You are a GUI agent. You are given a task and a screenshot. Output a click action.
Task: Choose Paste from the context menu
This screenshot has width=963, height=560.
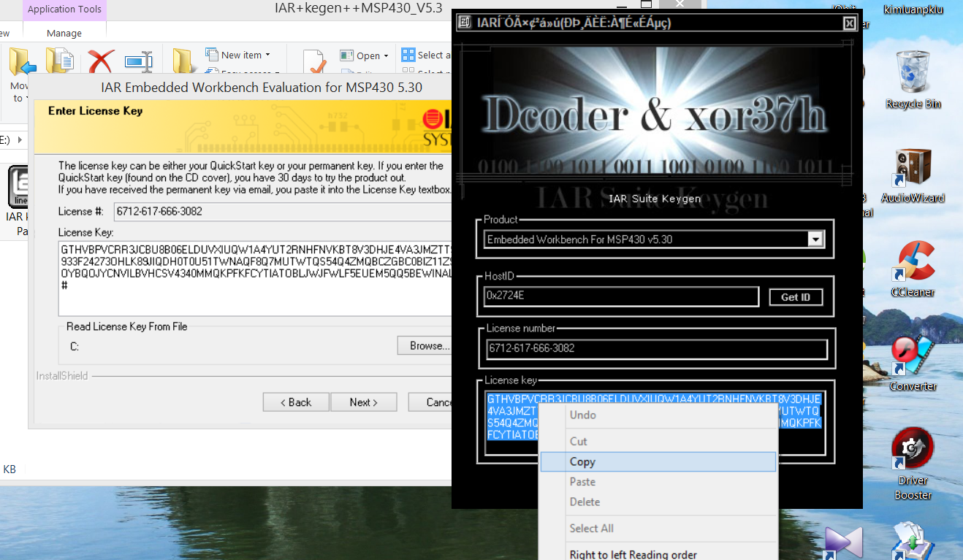(658, 482)
